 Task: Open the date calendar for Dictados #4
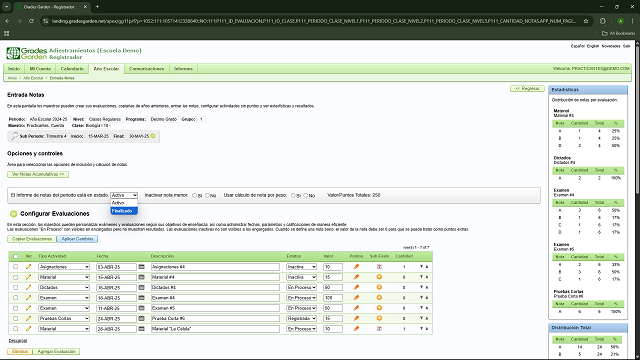[141, 287]
